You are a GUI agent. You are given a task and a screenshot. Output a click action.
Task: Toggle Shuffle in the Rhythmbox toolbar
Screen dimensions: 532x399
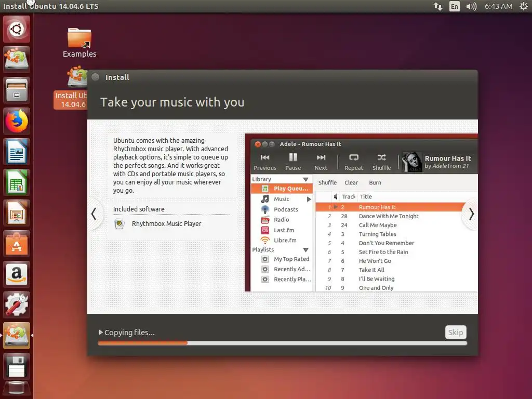click(x=382, y=162)
